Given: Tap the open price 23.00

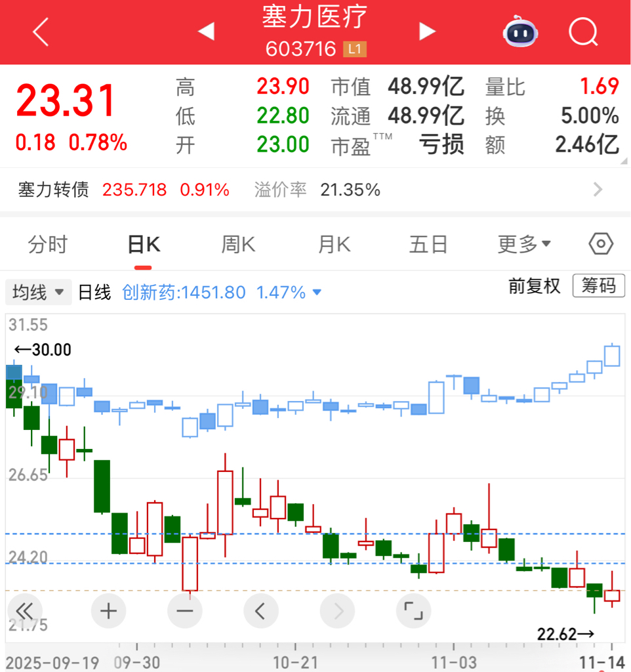Looking at the screenshot, I should coord(283,144).
